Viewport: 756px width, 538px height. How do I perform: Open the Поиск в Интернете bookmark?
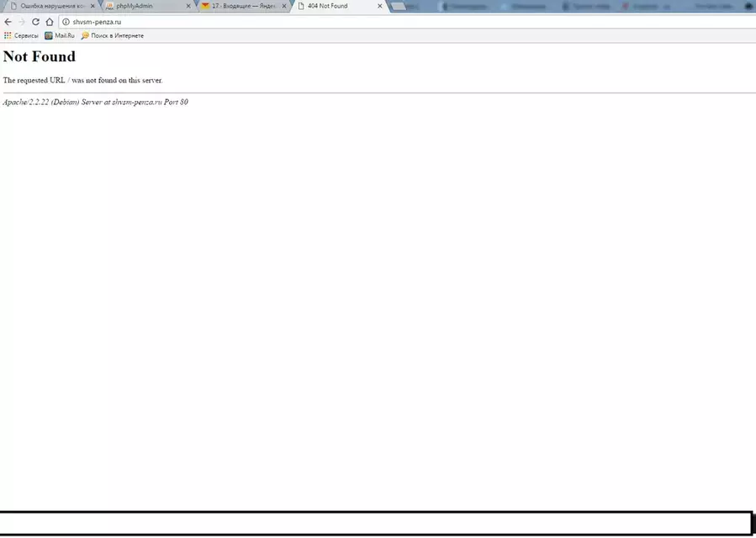pos(113,35)
